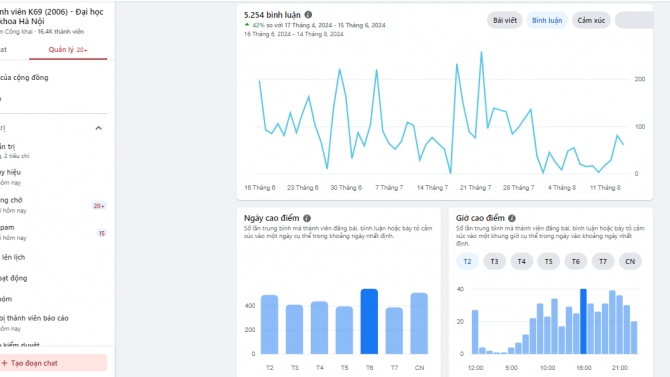The image size is (670, 377).
Task: Select T6 day filter
Action: pos(576,262)
